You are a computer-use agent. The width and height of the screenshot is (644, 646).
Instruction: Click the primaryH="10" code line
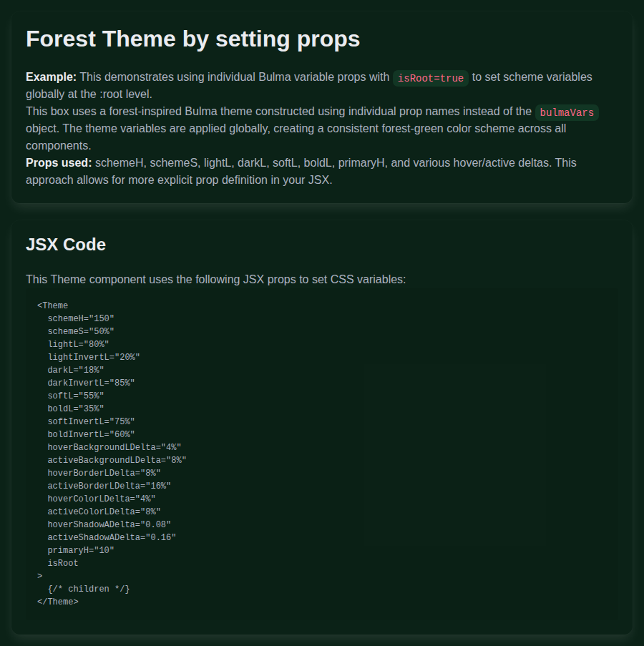81,550
